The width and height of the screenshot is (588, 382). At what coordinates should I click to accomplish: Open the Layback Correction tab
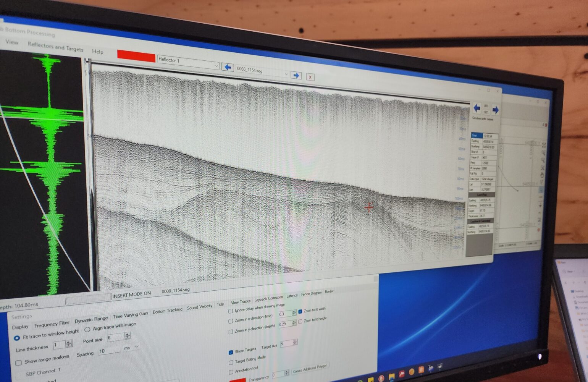tap(269, 298)
